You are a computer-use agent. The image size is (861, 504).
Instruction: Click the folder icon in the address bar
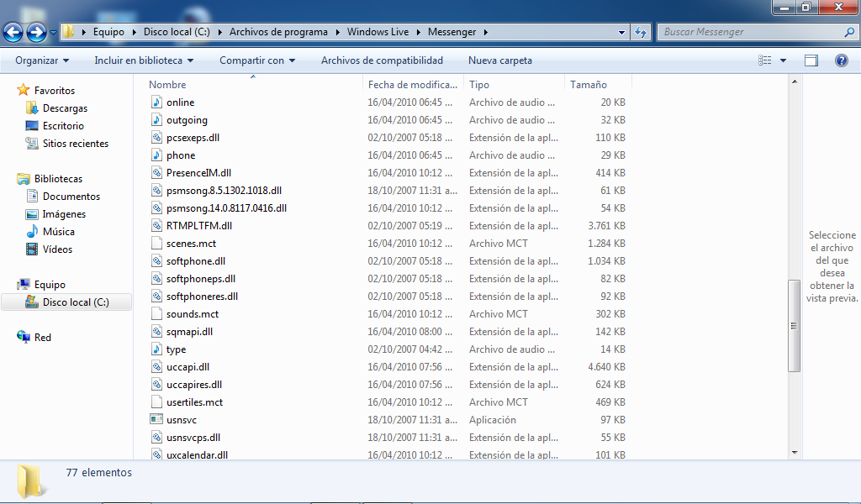68,32
